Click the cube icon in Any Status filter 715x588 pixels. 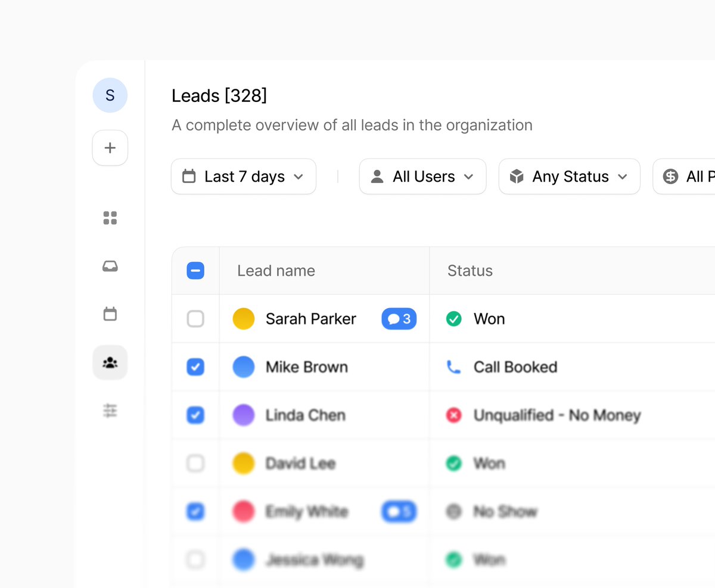point(517,176)
